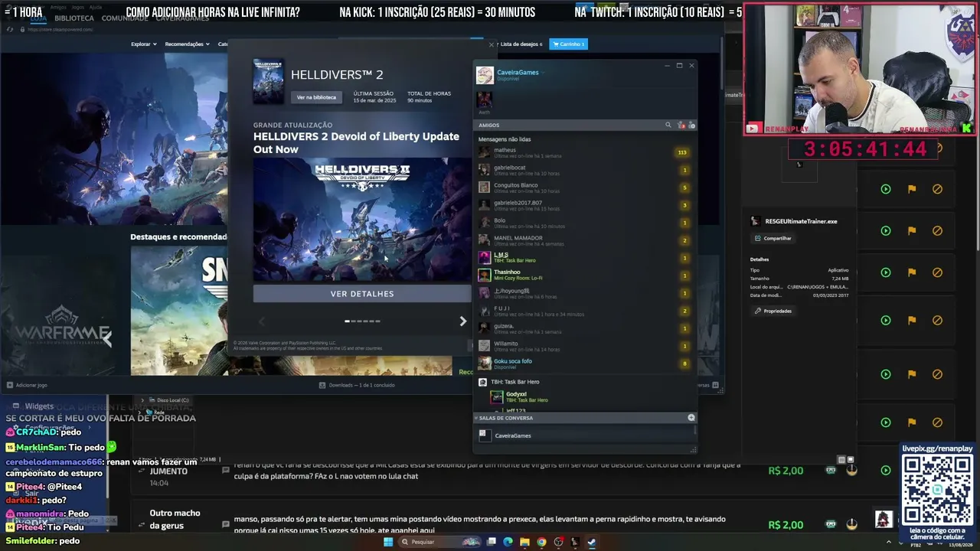Open the Helldivers 2 Devoid of Liberty banner
980x551 pixels.
tap(362, 220)
